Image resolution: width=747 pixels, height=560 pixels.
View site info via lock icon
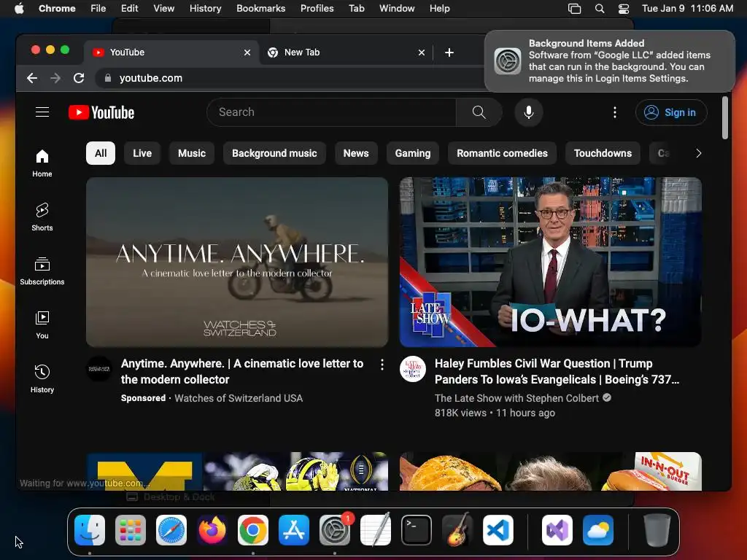(108, 78)
